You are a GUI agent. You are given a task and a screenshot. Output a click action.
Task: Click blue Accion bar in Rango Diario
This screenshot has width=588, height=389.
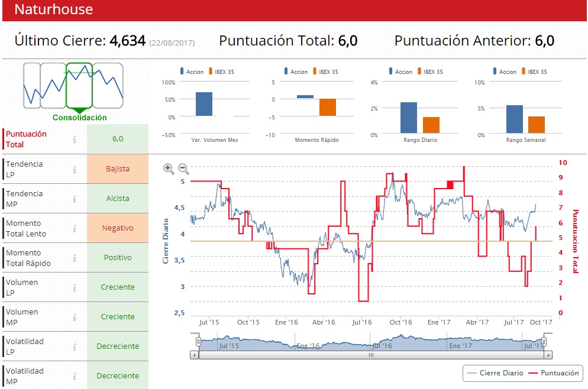[409, 118]
